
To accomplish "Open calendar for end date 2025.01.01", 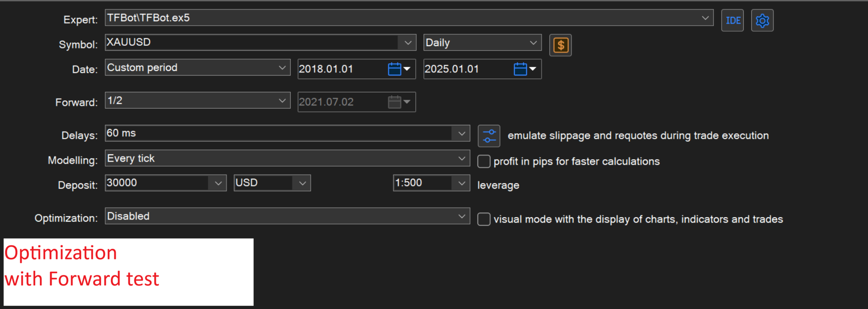I will pos(525,69).
